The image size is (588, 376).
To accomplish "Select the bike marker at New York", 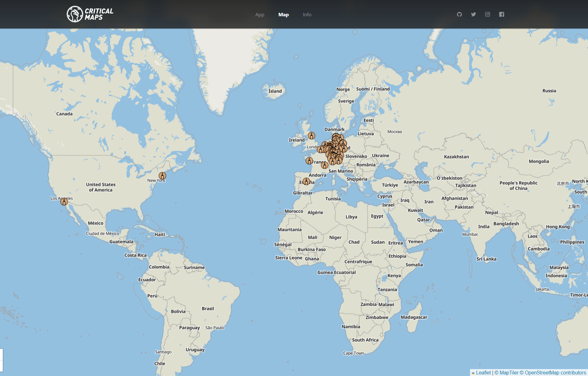I will 162,176.
